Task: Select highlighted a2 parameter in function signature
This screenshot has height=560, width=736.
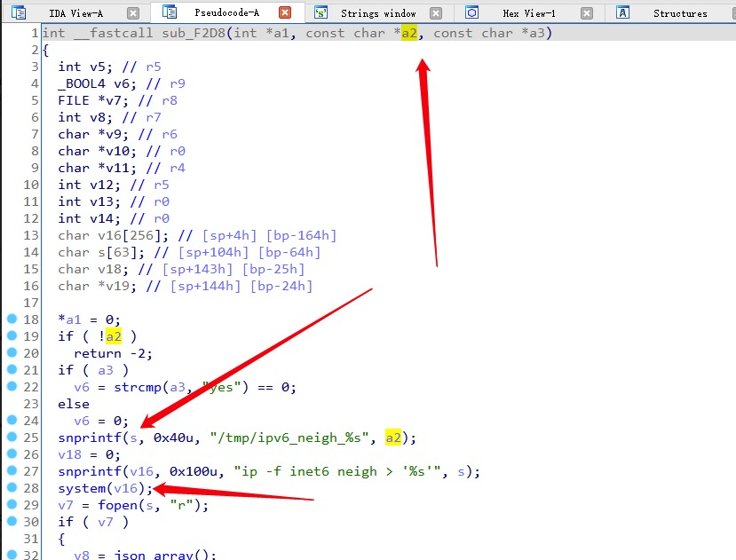Action: [x=408, y=33]
